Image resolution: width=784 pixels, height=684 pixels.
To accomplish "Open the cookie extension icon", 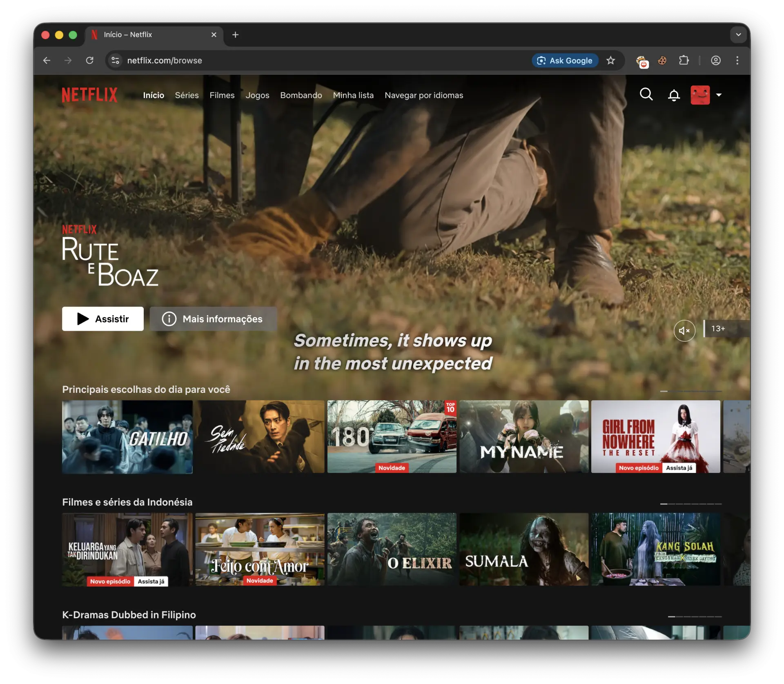I will click(662, 60).
